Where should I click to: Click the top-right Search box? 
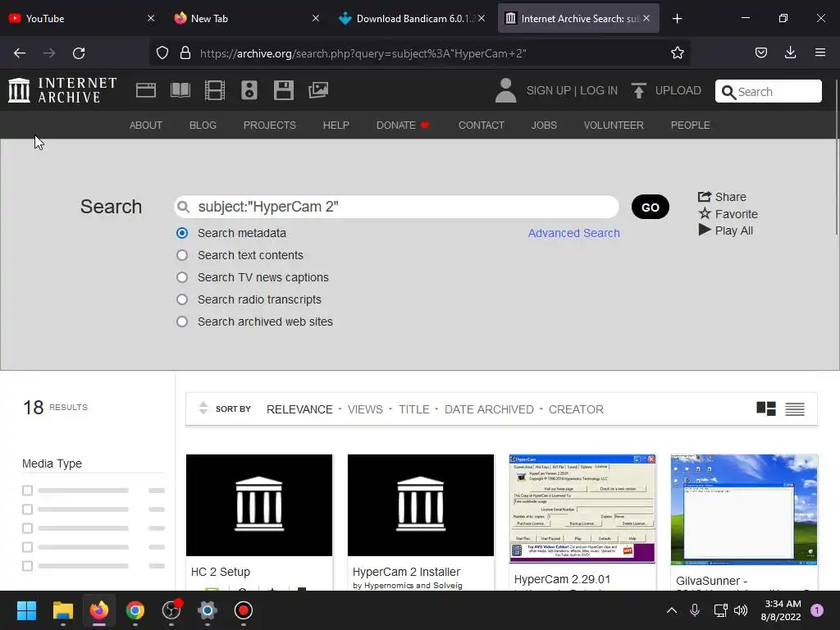tap(768, 91)
